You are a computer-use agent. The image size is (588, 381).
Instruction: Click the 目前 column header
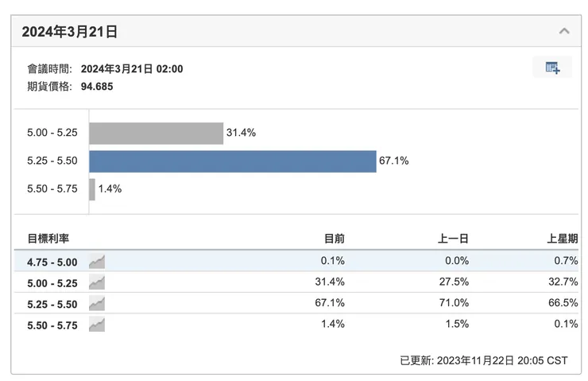point(335,239)
